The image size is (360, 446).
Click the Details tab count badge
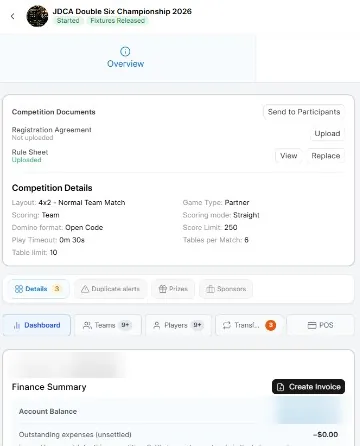57,289
